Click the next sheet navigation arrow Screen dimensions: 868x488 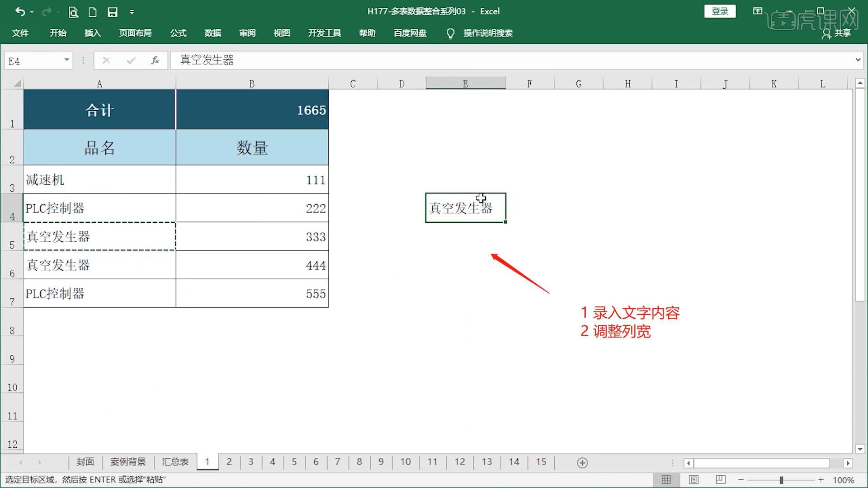40,463
